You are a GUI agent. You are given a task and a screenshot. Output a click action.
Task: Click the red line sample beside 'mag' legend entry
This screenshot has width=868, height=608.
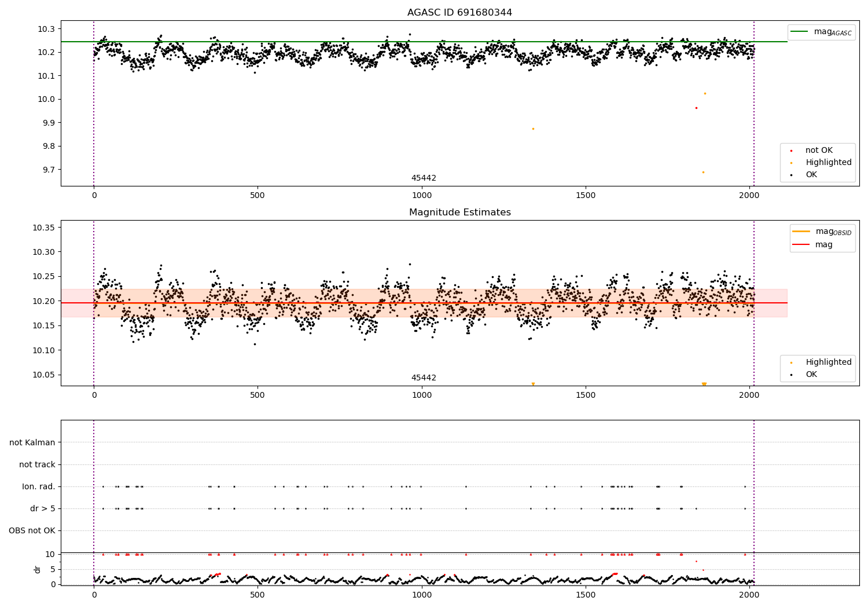pos(801,244)
